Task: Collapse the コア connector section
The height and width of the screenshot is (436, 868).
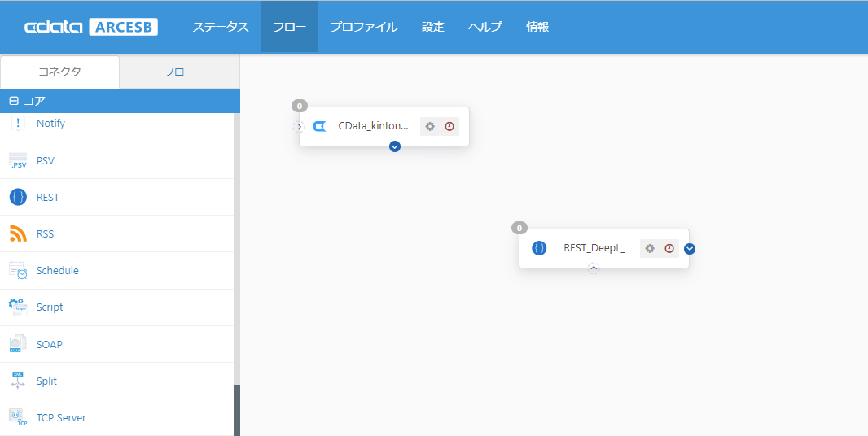Action: (14, 101)
